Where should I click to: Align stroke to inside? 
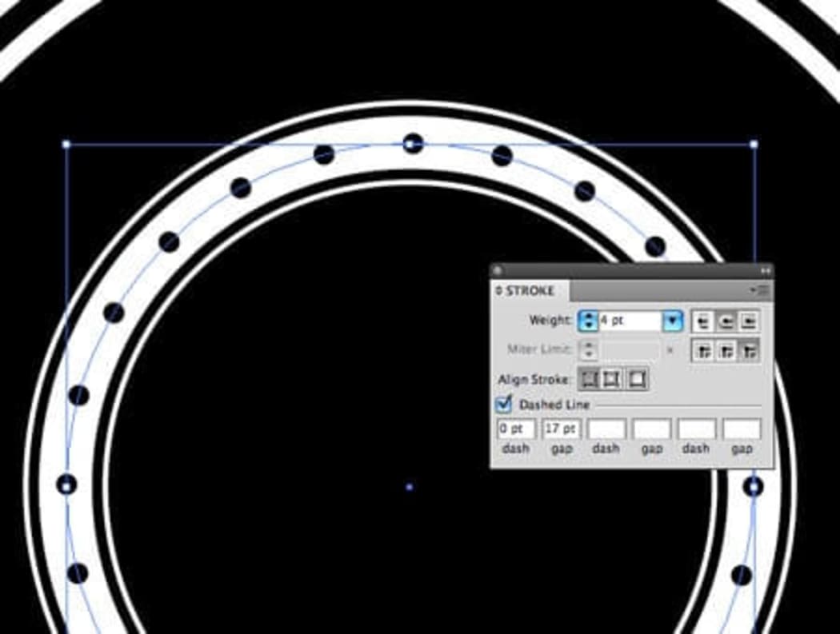[612, 379]
